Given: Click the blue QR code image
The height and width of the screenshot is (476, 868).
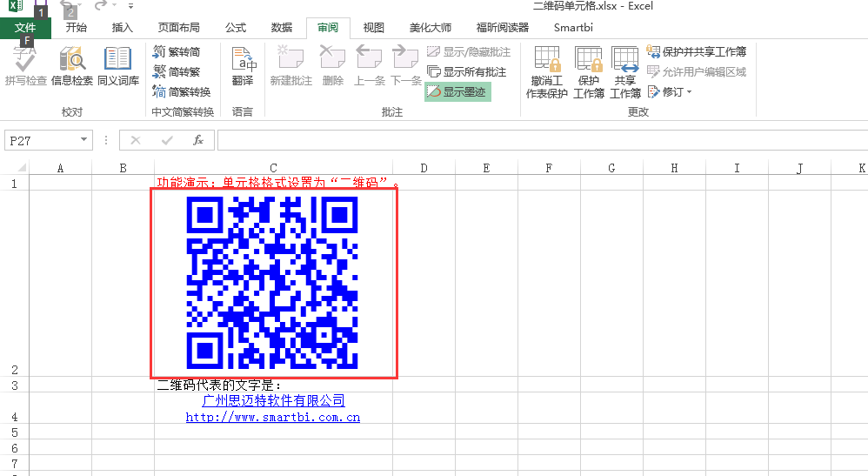Looking at the screenshot, I should click(x=272, y=283).
